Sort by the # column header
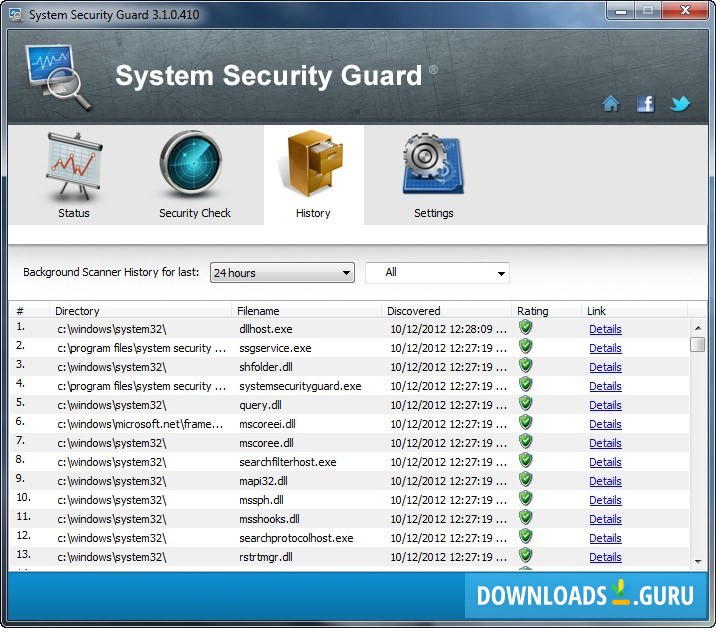 coord(20,311)
